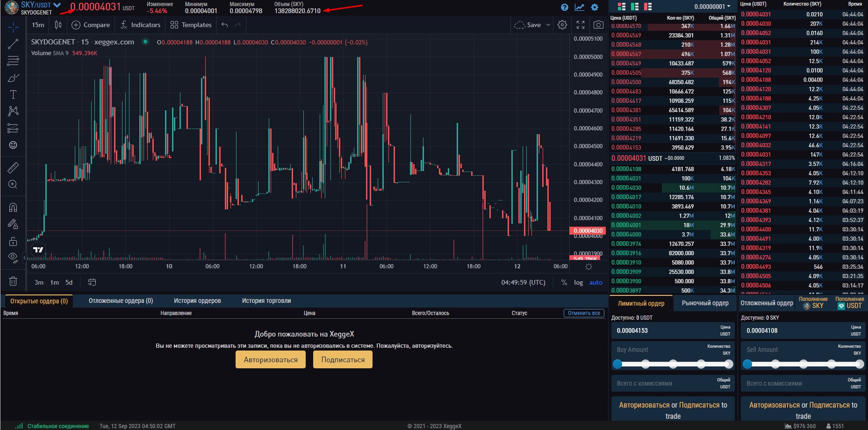
Task: Select the brush drawing tool
Action: [x=13, y=78]
